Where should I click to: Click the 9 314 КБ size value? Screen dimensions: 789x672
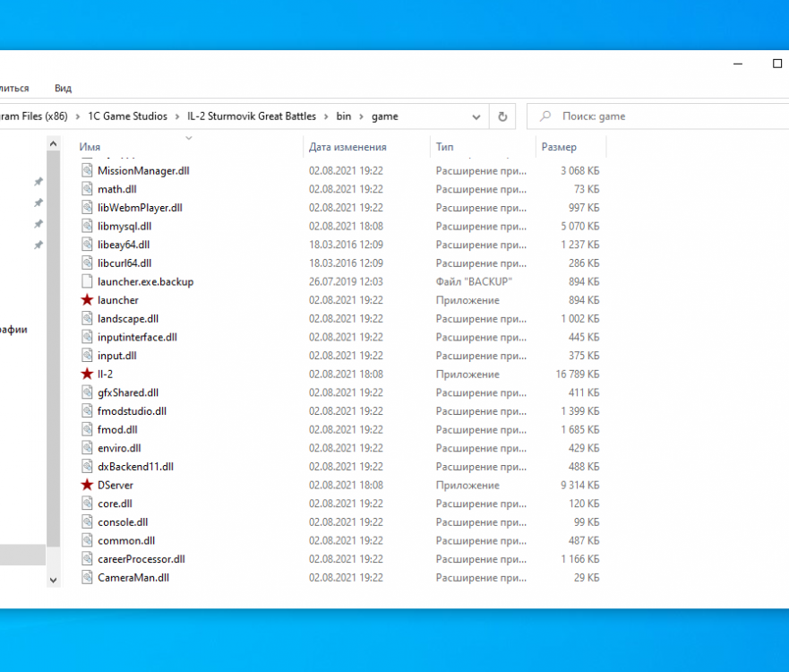point(580,486)
